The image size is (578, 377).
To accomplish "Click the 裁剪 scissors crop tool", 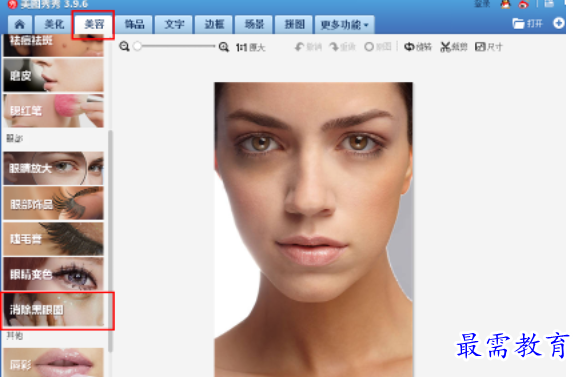I will [x=454, y=47].
